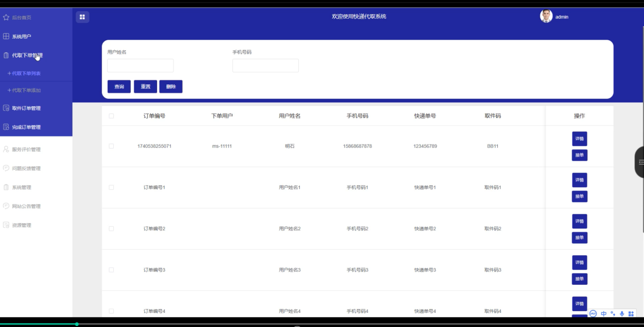Screen dimensions: 644x327
Task: Click the grid icon beside 系统用户
Action: tap(6, 37)
